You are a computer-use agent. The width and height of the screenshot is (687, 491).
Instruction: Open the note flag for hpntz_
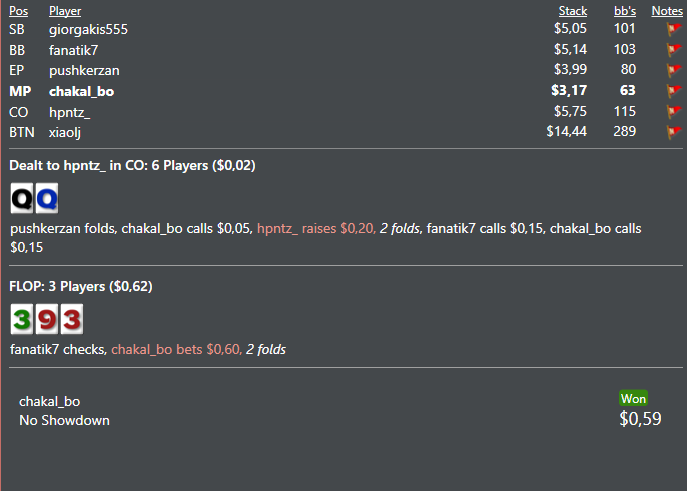pyautogui.click(x=673, y=112)
